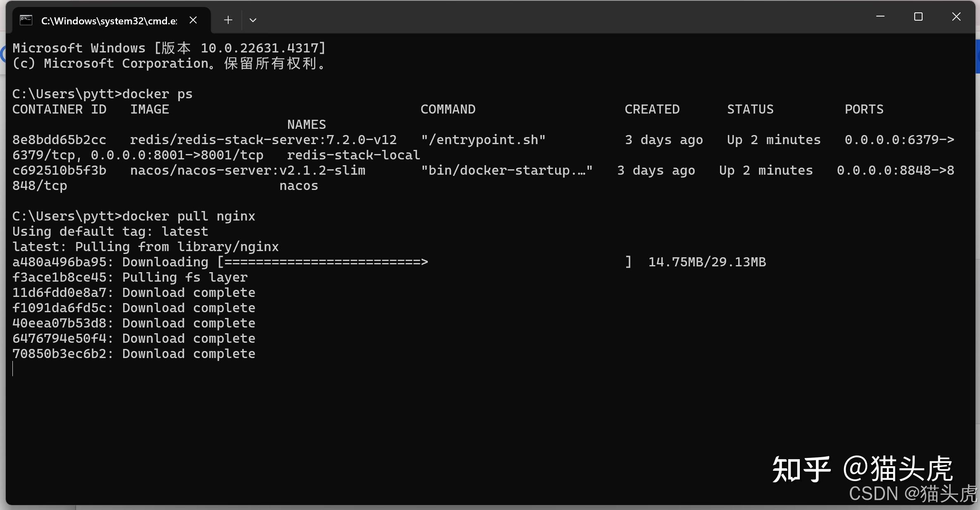Screen dimensions: 980x510
Task: Minimize the terminal window
Action: 880,17
